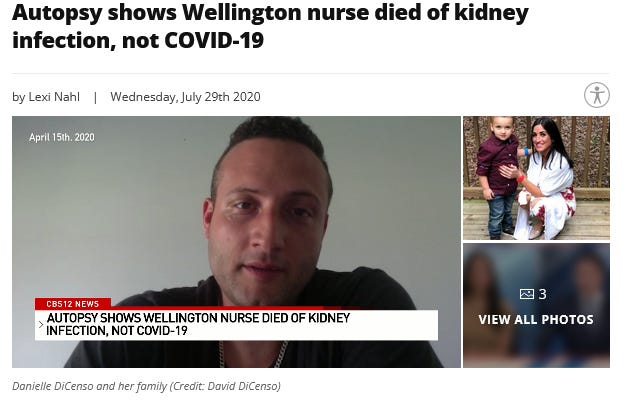Click the main video still of the man
The image size is (639, 402).
click(x=236, y=242)
